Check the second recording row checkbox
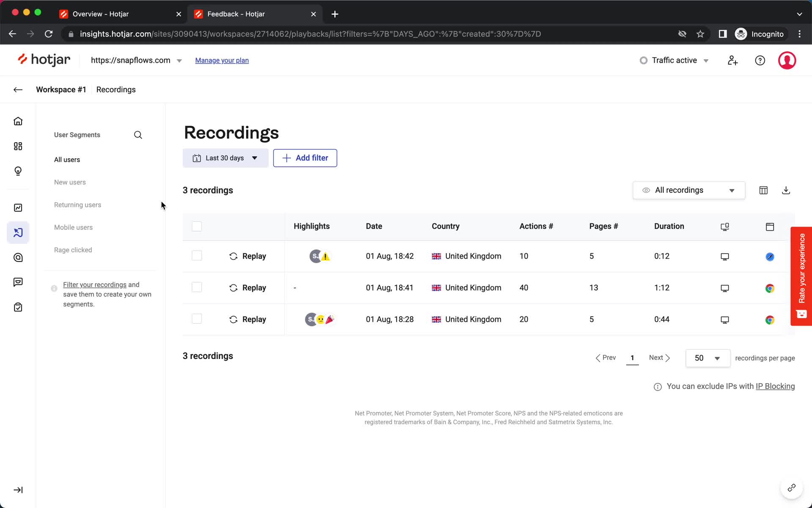The image size is (812, 508). [196, 287]
